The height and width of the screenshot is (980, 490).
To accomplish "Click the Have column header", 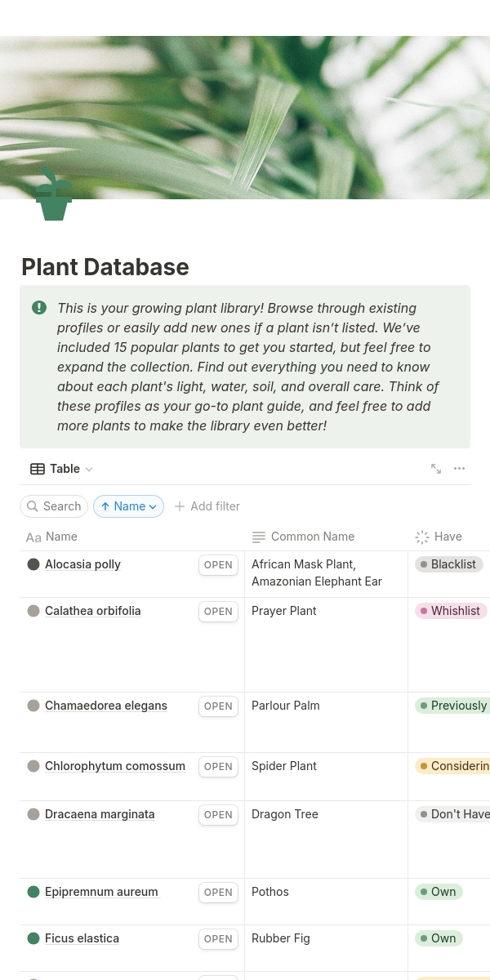I will [x=448, y=537].
